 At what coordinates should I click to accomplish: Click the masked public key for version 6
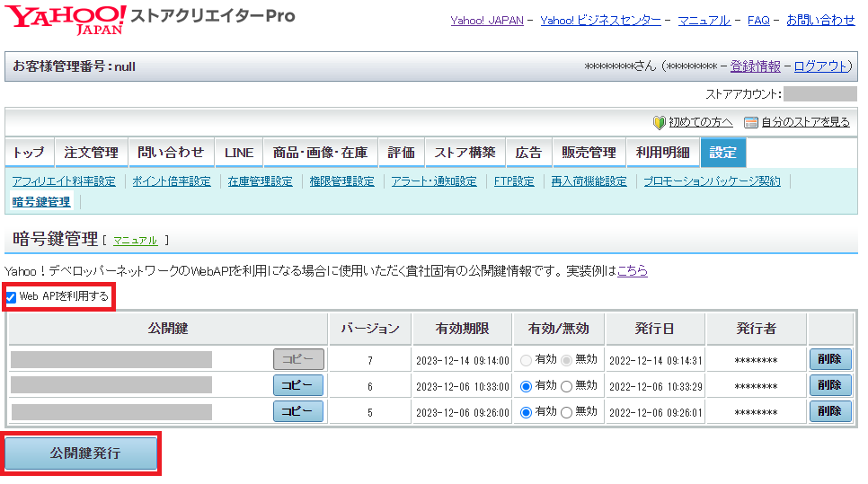(x=111, y=385)
